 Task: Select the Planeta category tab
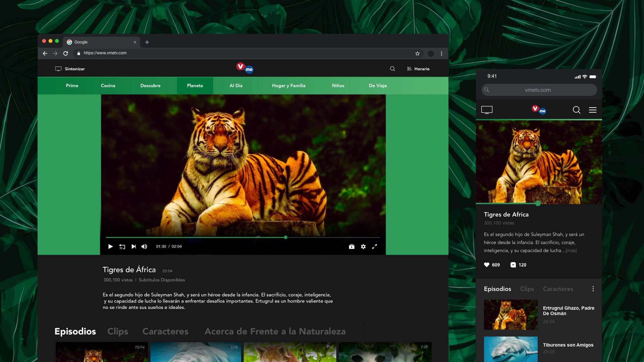click(x=195, y=86)
